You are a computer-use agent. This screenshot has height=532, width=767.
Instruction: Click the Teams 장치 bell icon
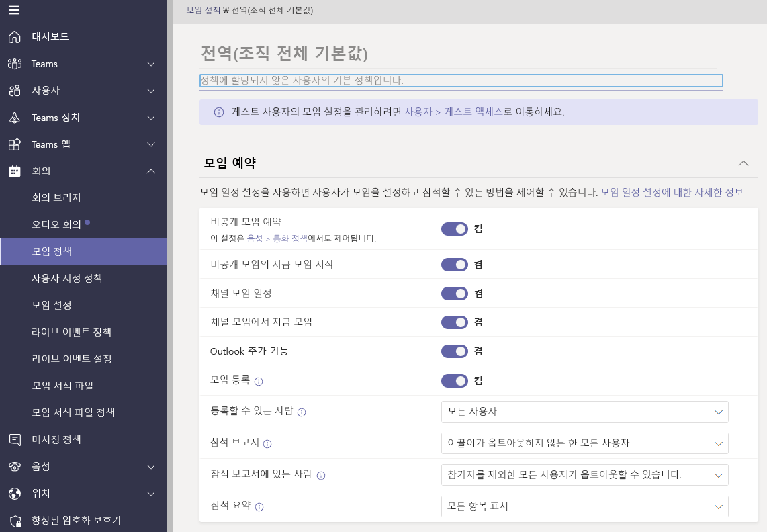coord(15,118)
